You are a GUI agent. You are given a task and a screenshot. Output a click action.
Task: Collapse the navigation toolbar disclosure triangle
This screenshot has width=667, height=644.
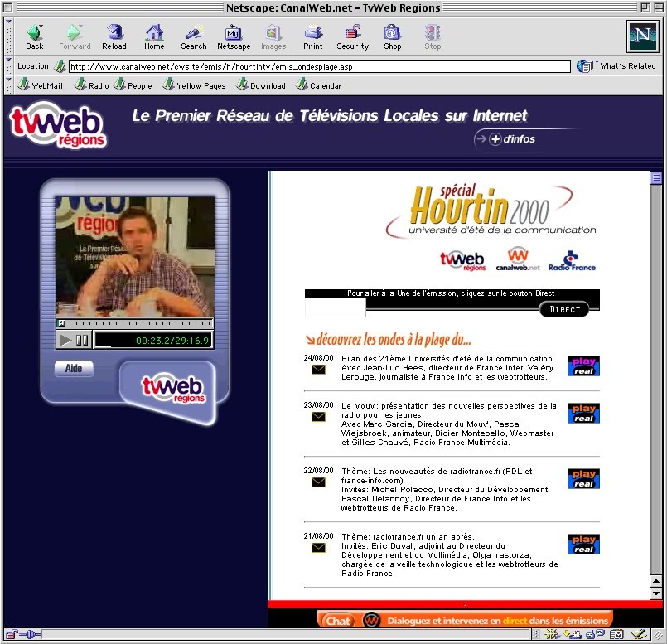click(x=8, y=22)
